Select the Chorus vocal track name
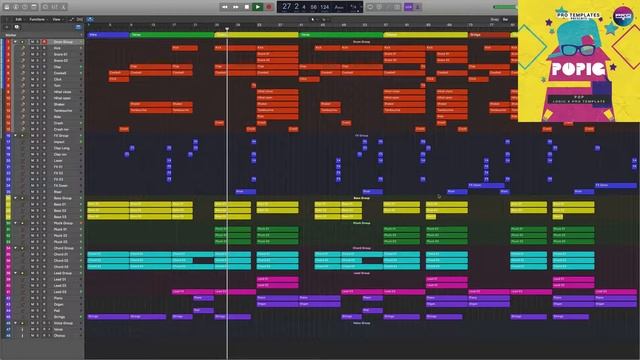This screenshot has height=360, width=640. tap(60, 336)
